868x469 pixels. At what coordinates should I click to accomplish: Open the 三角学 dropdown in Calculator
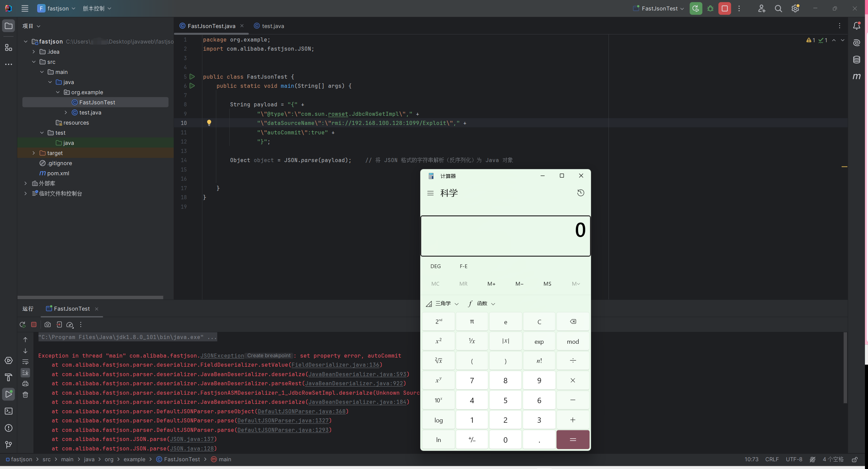(x=442, y=304)
